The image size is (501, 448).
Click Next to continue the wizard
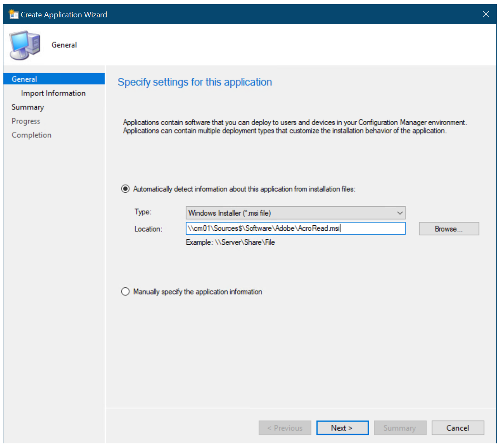click(342, 428)
